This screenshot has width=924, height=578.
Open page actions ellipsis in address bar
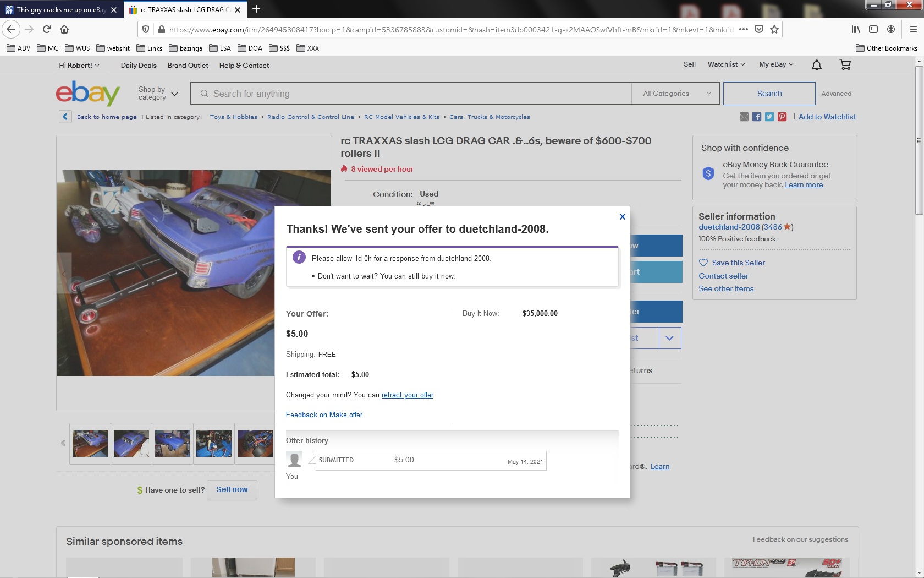click(x=744, y=29)
